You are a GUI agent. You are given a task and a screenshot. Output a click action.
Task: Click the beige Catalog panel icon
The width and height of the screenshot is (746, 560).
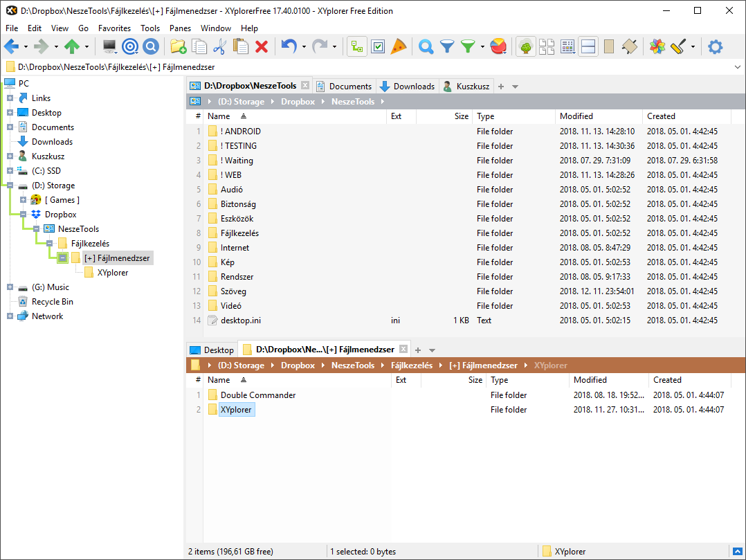[609, 46]
